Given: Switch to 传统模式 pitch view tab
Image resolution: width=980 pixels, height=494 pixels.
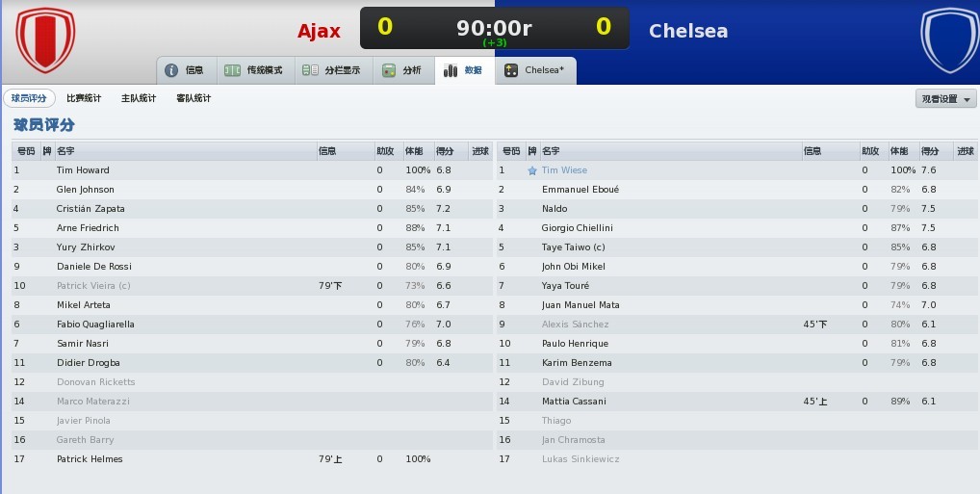Looking at the screenshot, I should click(x=256, y=70).
